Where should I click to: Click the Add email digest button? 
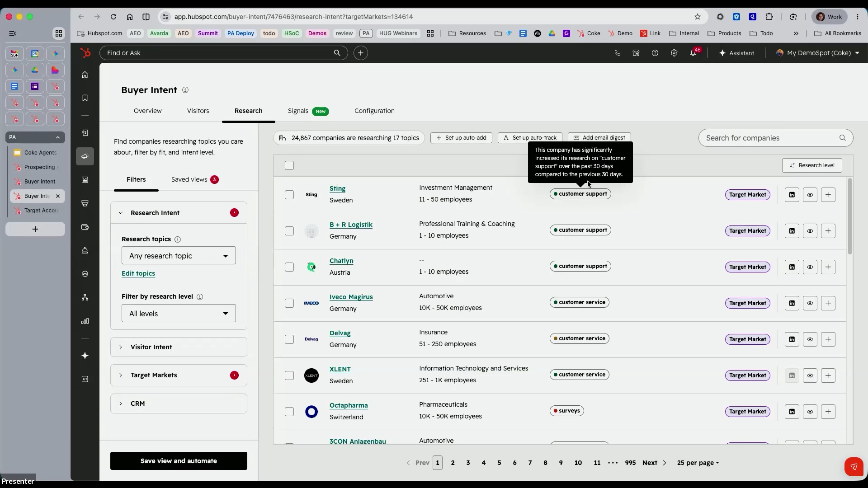click(599, 138)
